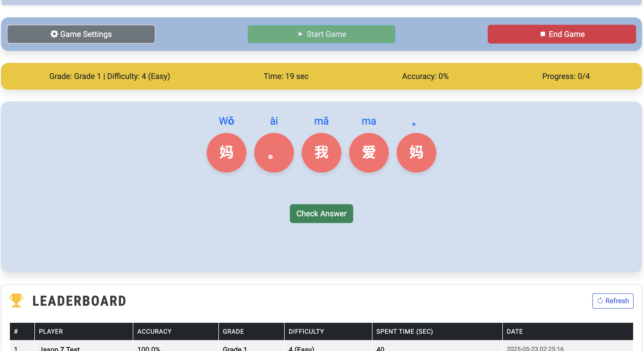The image size is (644, 351).
Task: Click the ACCURACY column header
Action: 154,331
